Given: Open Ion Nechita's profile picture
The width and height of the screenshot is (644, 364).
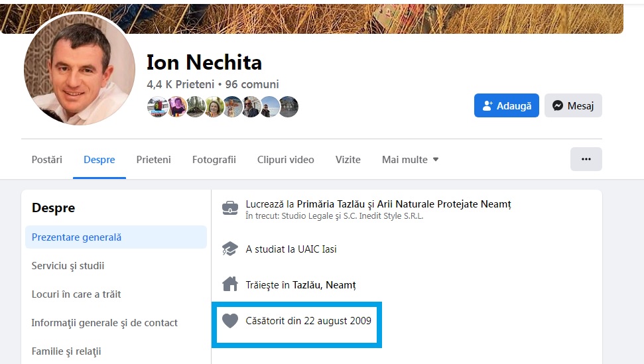Looking at the screenshot, I should tap(79, 69).
